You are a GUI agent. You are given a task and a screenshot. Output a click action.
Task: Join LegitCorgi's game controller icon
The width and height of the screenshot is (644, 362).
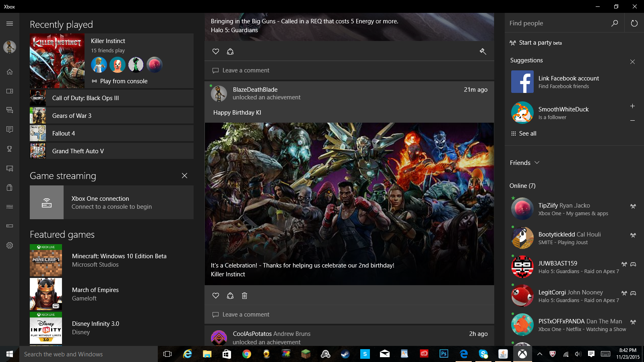click(633, 293)
